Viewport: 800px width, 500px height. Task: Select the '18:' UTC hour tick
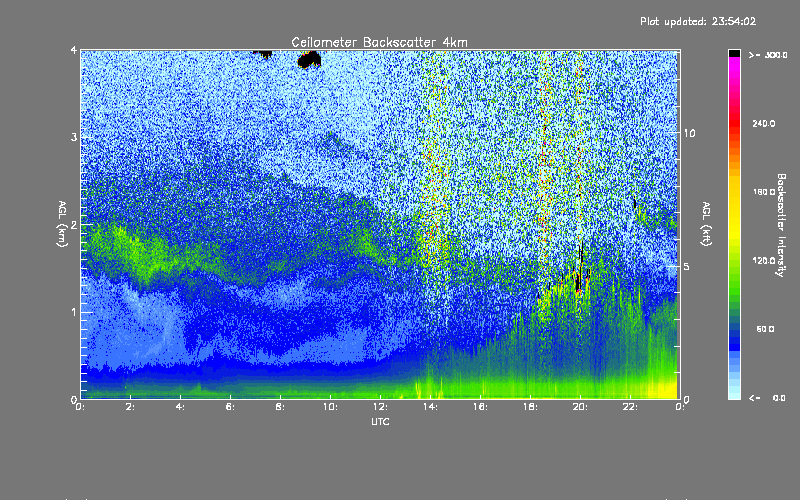tap(530, 407)
